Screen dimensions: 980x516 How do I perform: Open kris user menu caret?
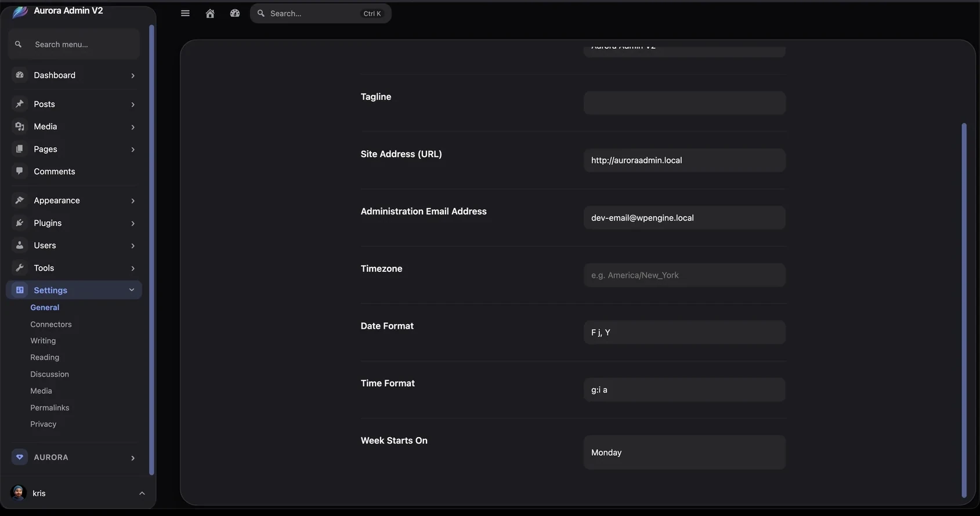coord(142,493)
